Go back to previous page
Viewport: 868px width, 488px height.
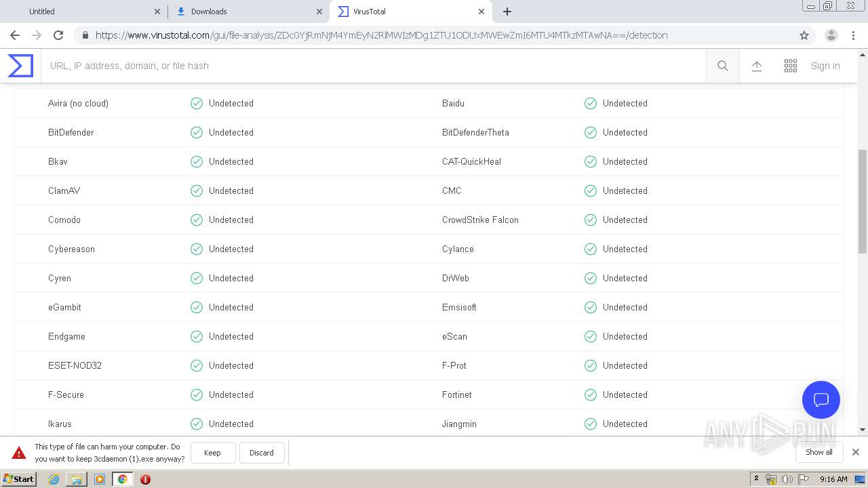click(15, 35)
